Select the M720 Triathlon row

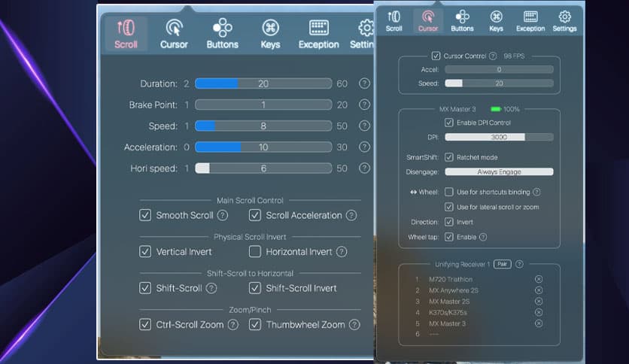coord(479,279)
